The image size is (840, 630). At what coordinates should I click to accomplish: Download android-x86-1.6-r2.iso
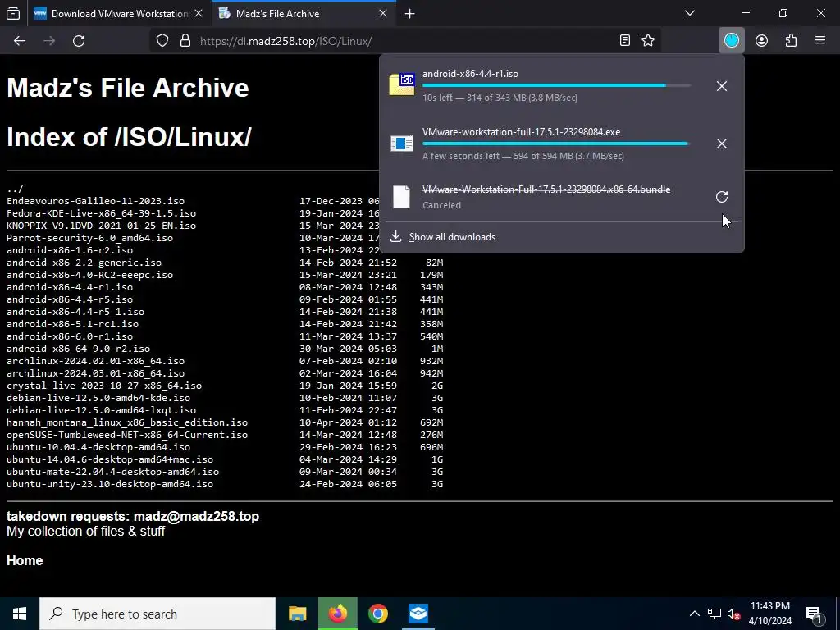pyautogui.click(x=70, y=250)
